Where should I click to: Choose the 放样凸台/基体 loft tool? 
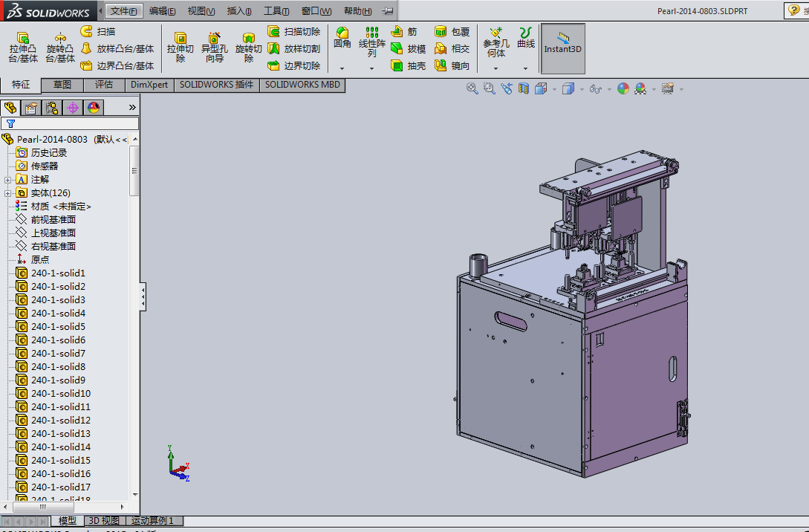click(117, 48)
